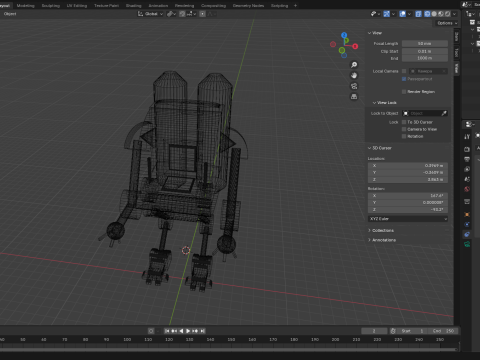
Task: Open Render properties tab icon
Action: (x=467, y=149)
